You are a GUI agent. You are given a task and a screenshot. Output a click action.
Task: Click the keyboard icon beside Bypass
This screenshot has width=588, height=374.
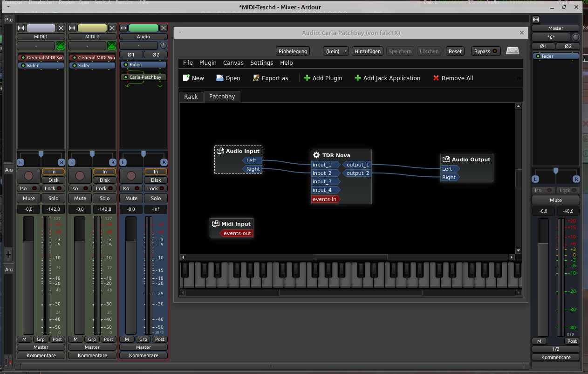pos(513,51)
